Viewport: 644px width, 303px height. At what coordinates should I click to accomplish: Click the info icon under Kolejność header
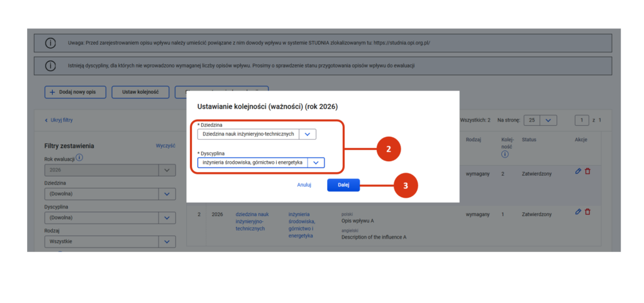[505, 154]
